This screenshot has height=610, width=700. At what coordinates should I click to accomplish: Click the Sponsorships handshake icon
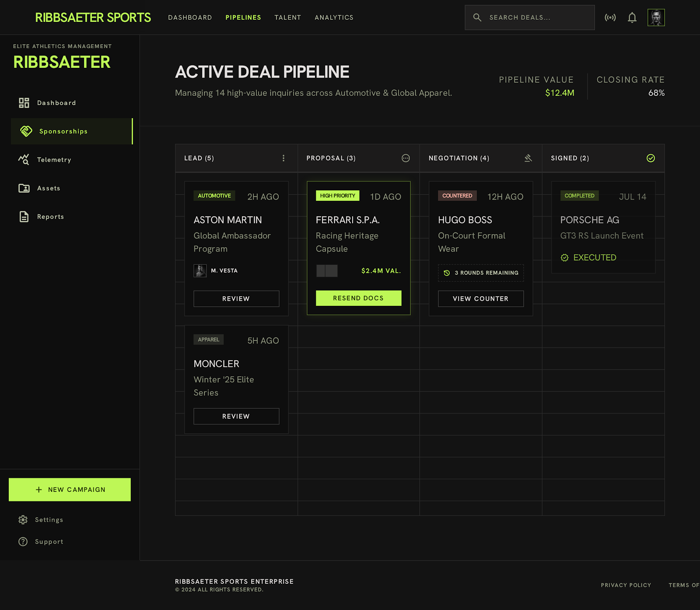coord(26,131)
